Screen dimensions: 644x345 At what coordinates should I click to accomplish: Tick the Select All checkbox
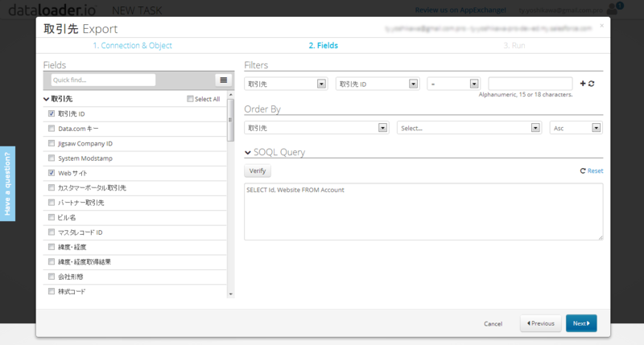coord(190,99)
